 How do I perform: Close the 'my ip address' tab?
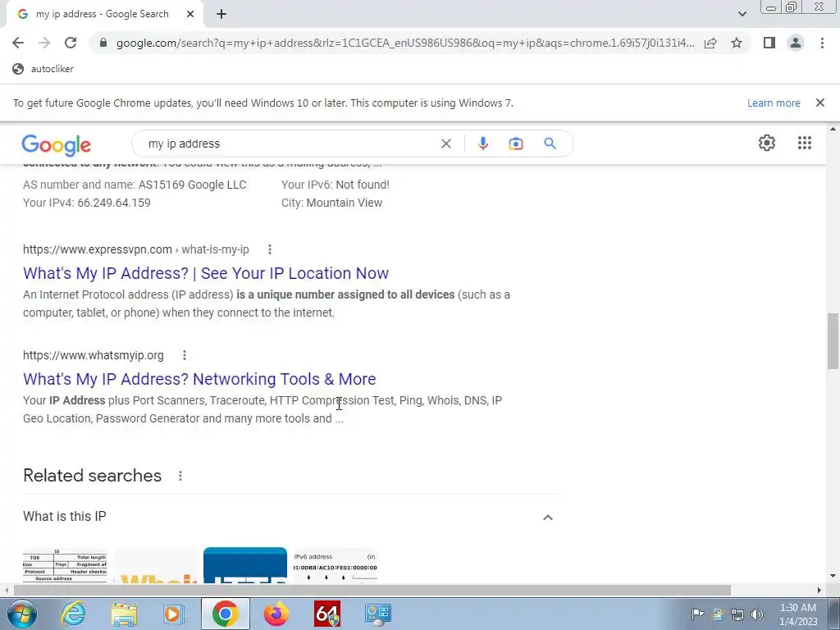(190, 14)
